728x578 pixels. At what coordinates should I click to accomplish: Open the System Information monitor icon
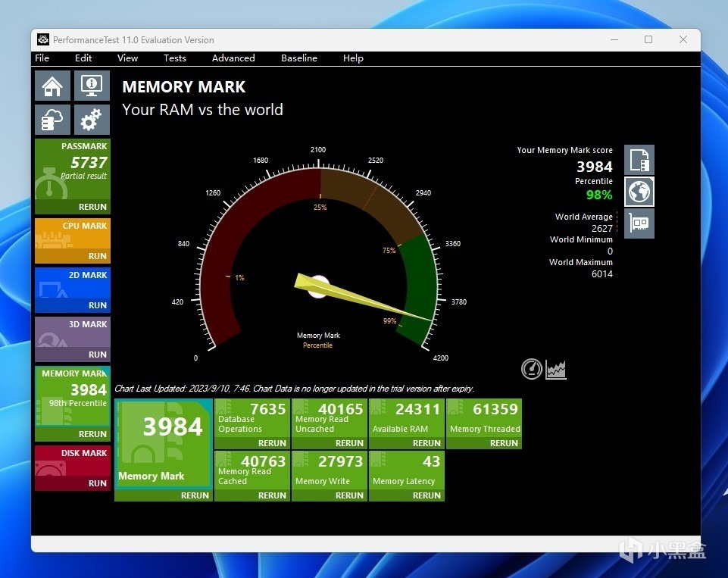[92, 86]
